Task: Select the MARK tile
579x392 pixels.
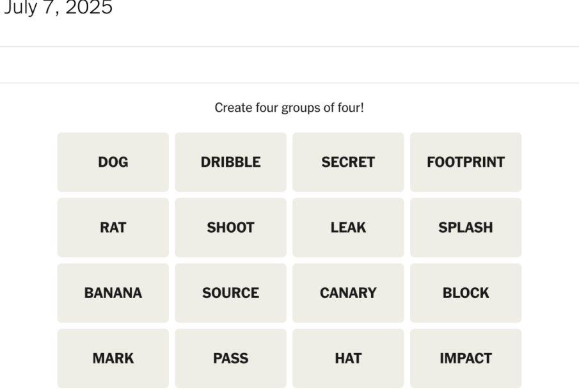Action: click(x=113, y=358)
